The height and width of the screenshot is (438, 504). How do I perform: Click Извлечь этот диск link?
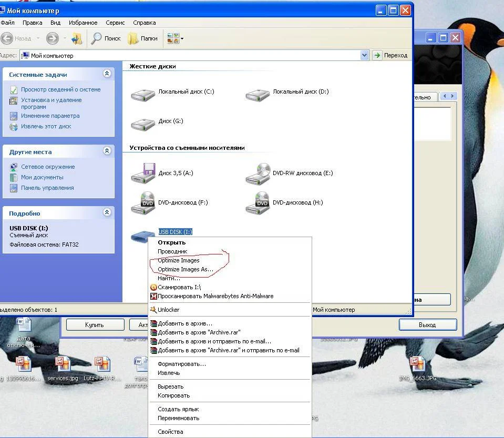pyautogui.click(x=46, y=126)
